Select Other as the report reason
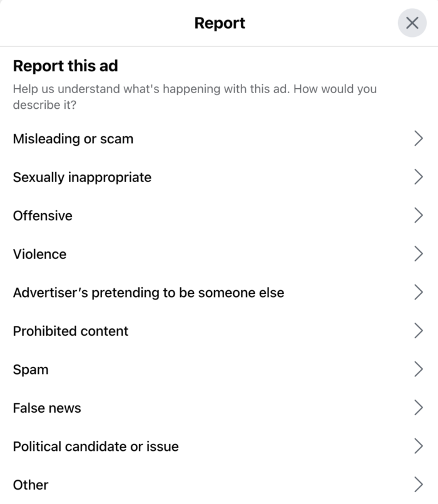 click(x=31, y=485)
